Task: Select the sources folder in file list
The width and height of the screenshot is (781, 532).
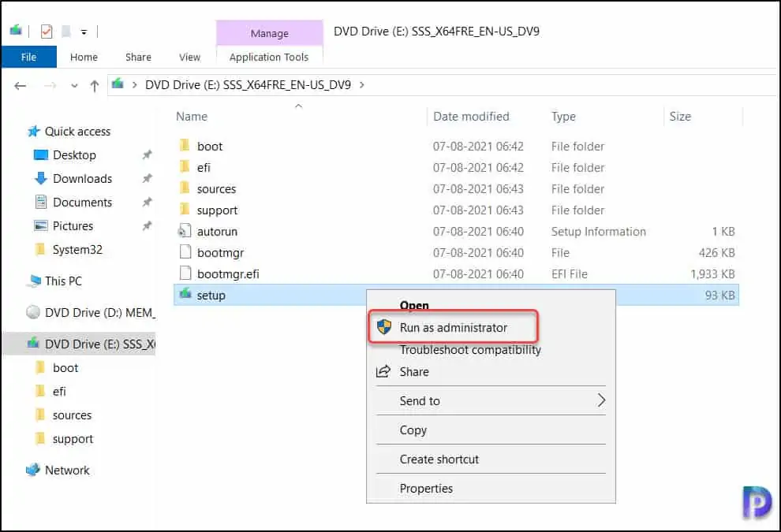Action: point(216,189)
